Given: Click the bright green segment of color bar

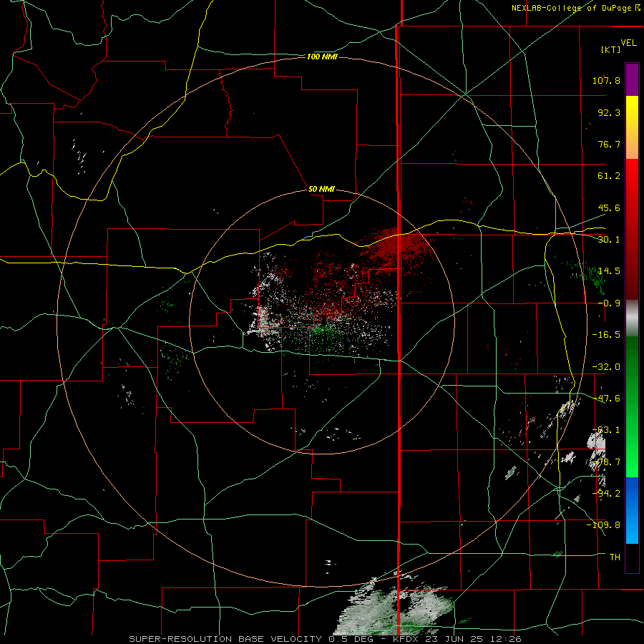Looking at the screenshot, I should point(632,442).
